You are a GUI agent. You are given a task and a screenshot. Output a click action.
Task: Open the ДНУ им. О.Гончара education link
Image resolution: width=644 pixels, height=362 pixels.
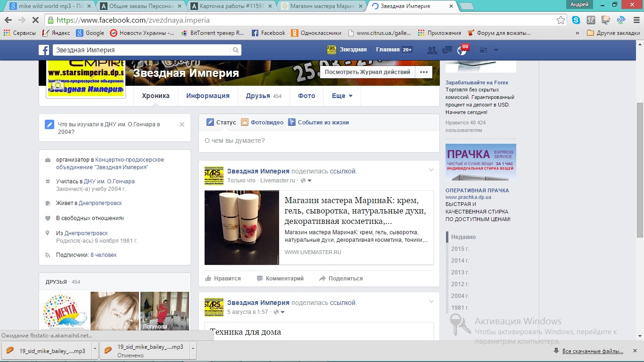109,181
